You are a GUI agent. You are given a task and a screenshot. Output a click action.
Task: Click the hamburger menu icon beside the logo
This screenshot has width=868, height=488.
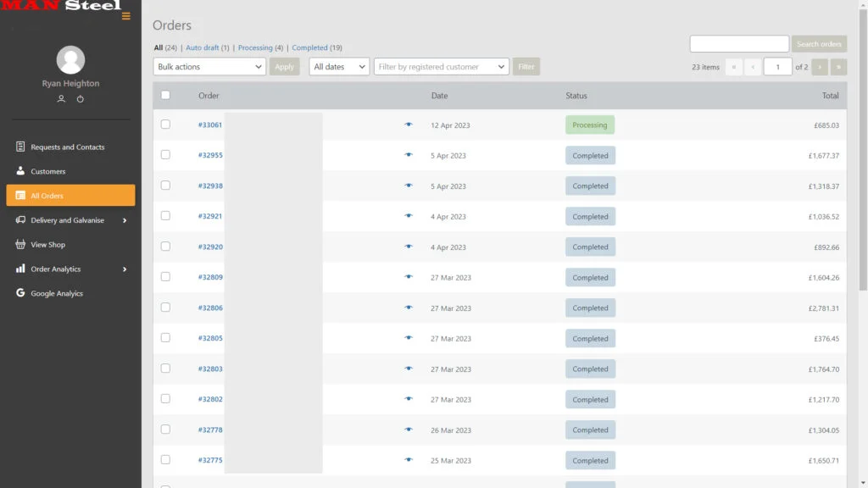[126, 16]
